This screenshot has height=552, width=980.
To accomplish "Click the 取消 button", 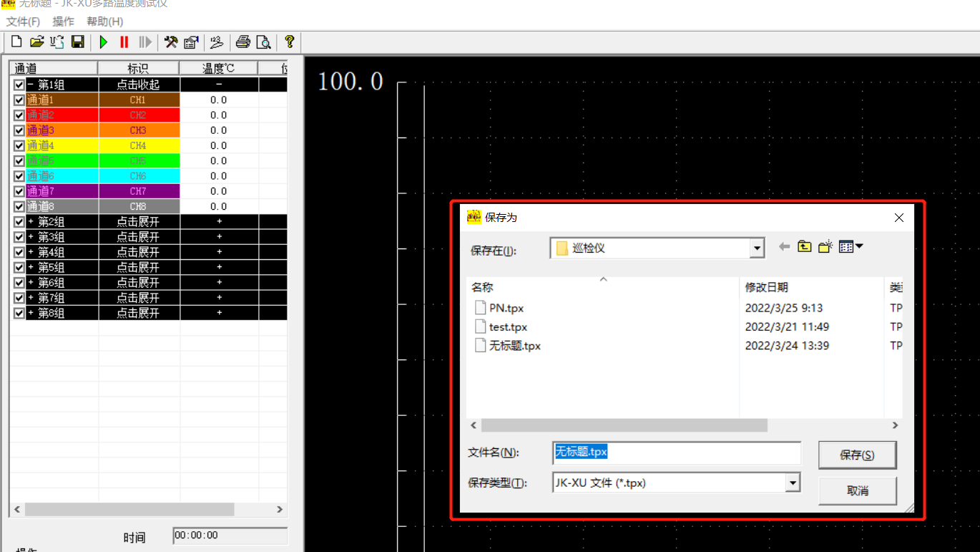I will 857,491.
